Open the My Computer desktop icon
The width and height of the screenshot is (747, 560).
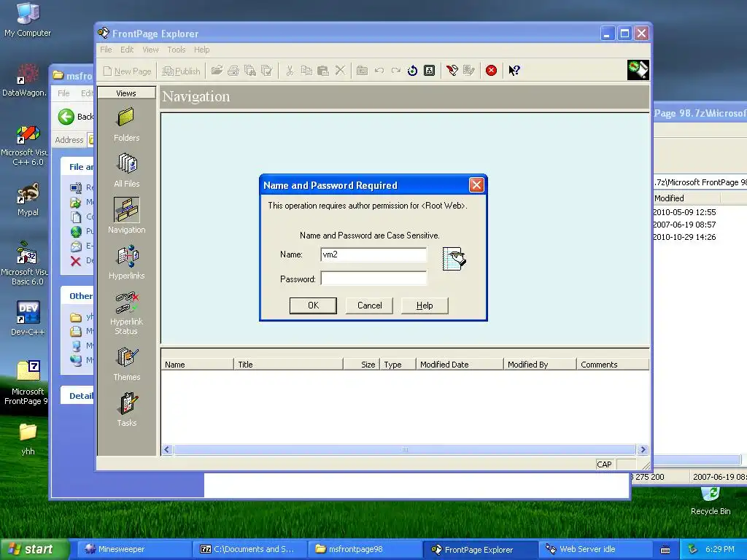[x=28, y=20]
